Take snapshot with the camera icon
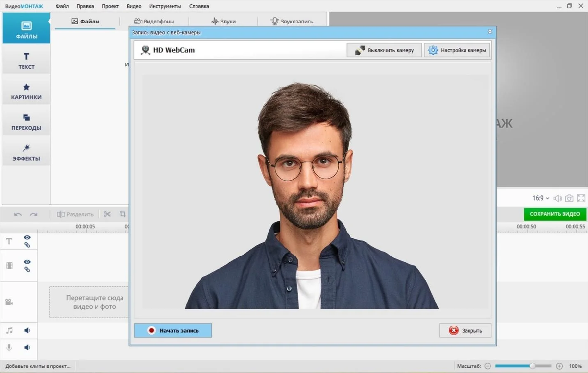The width and height of the screenshot is (588, 373). click(x=569, y=198)
